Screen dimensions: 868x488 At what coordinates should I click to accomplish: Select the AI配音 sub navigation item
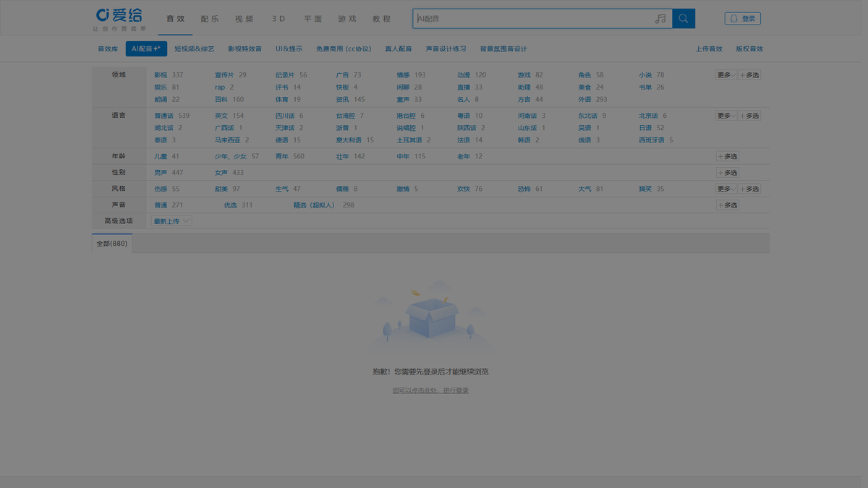pyautogui.click(x=146, y=48)
